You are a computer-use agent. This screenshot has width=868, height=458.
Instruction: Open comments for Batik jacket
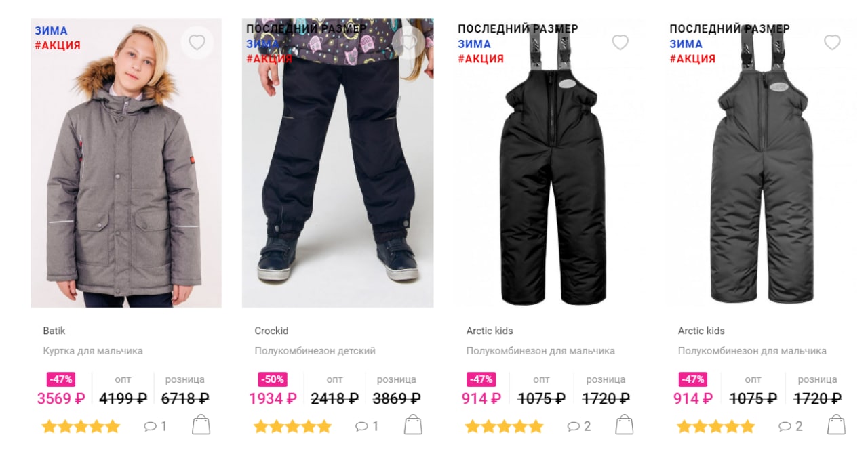[x=155, y=426]
